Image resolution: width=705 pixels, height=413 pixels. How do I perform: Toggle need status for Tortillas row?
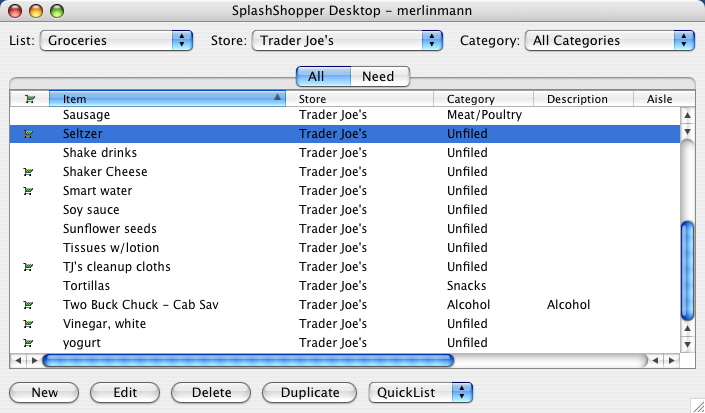point(28,286)
